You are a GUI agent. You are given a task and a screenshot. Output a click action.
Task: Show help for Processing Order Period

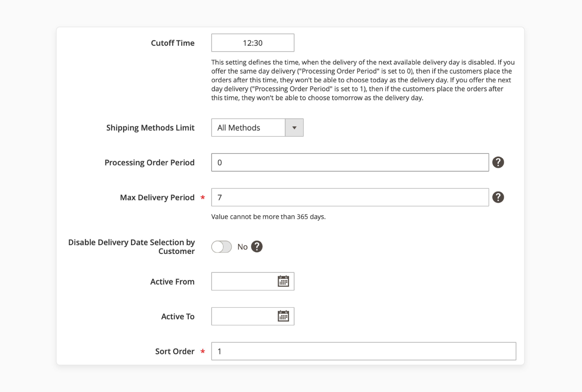coord(498,162)
